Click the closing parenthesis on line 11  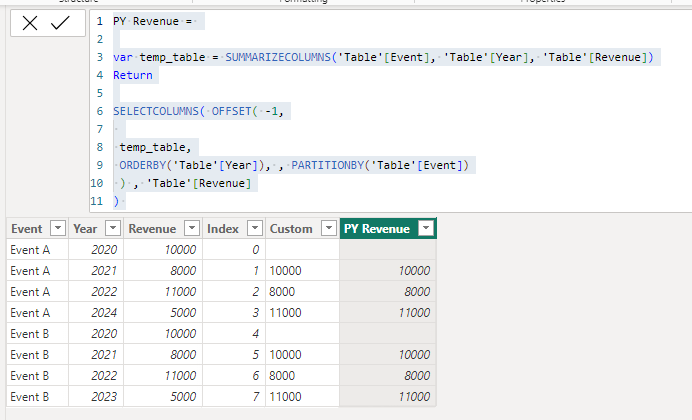[116, 202]
